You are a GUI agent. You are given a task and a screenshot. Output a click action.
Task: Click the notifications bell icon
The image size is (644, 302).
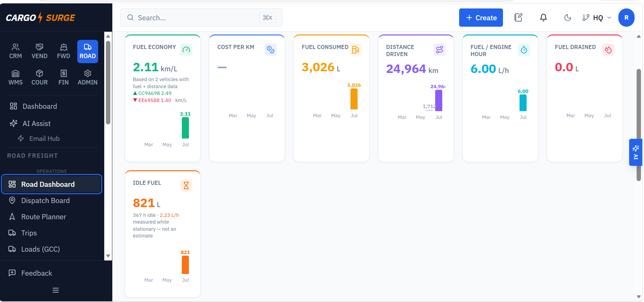pyautogui.click(x=543, y=18)
